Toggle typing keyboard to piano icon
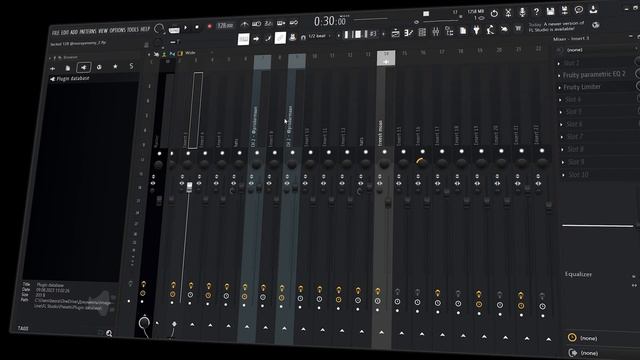The image size is (640, 360). pyautogui.click(x=244, y=39)
